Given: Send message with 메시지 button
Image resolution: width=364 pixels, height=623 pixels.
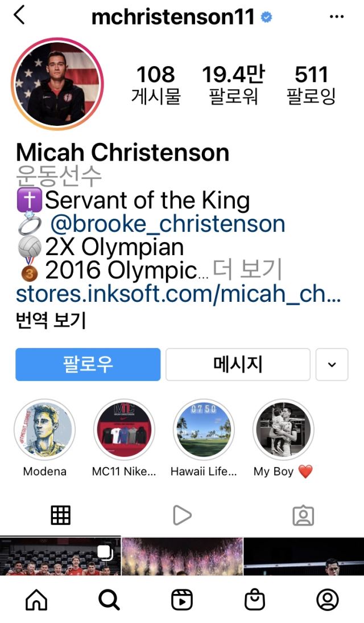Looking at the screenshot, I should tap(238, 364).
